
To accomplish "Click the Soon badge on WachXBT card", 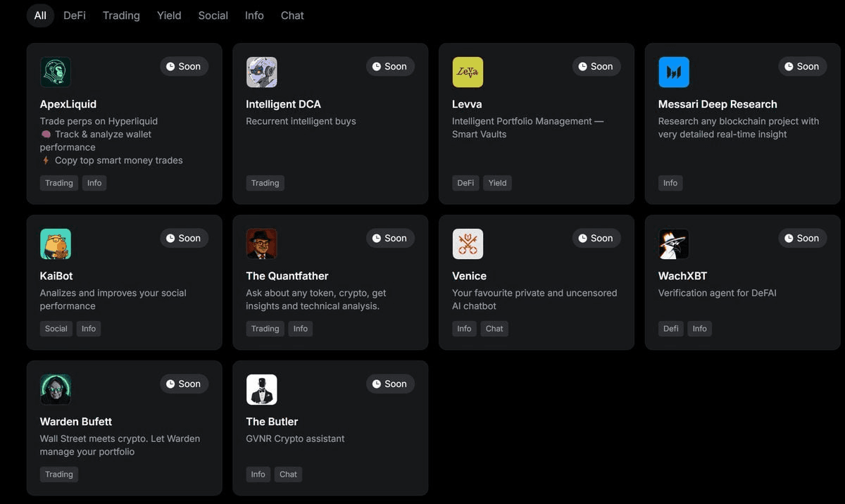I will tap(803, 238).
